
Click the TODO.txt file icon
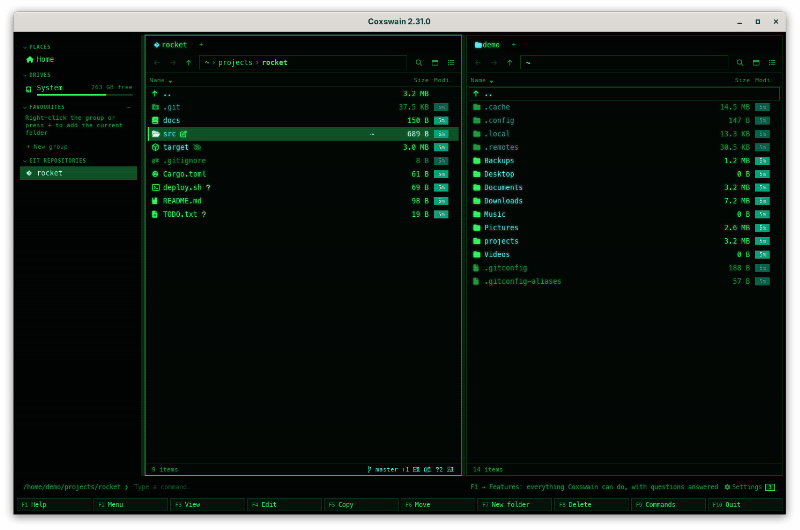(x=155, y=214)
